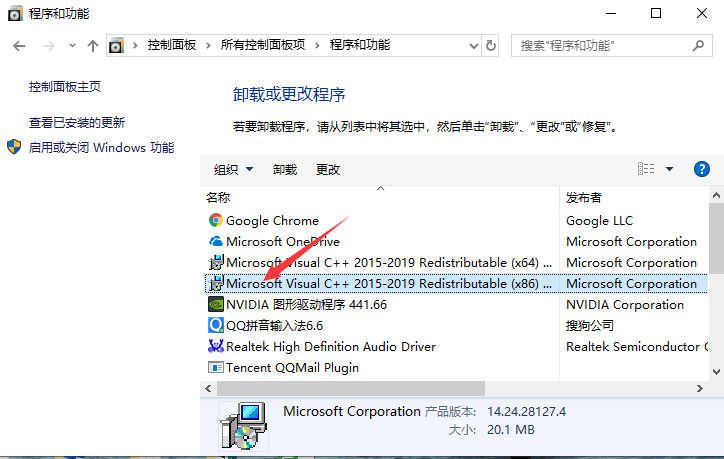Open help via the blue question mark
Screen dimensions: 724x459
702,169
